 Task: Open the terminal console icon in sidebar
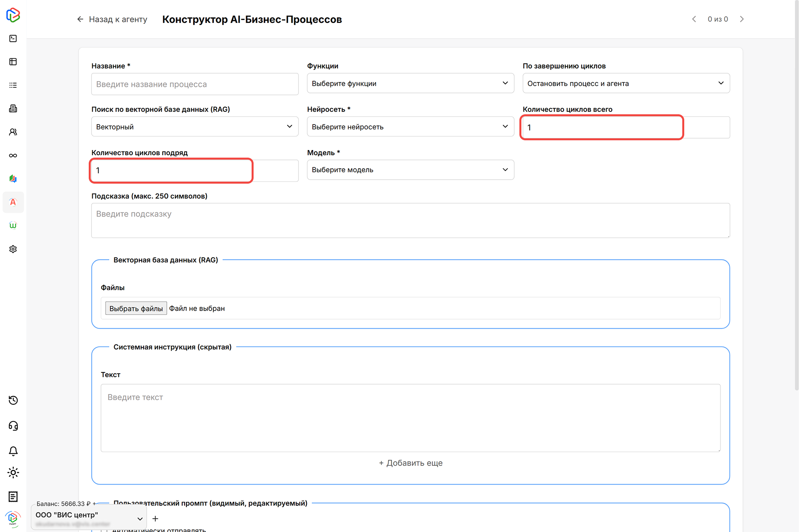13,38
